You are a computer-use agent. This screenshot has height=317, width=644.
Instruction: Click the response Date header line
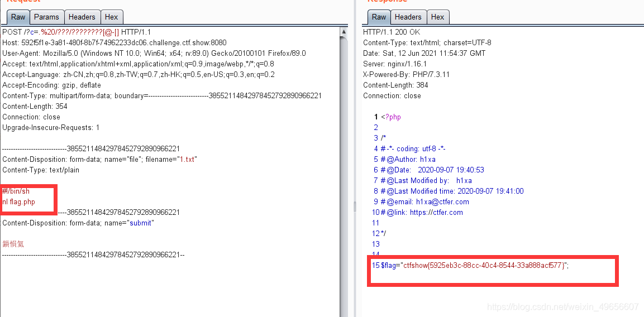click(424, 54)
